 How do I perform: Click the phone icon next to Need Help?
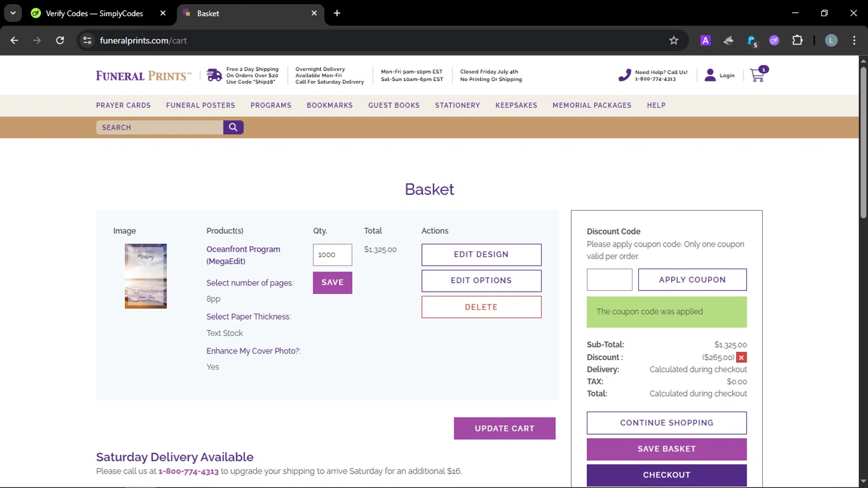point(624,75)
